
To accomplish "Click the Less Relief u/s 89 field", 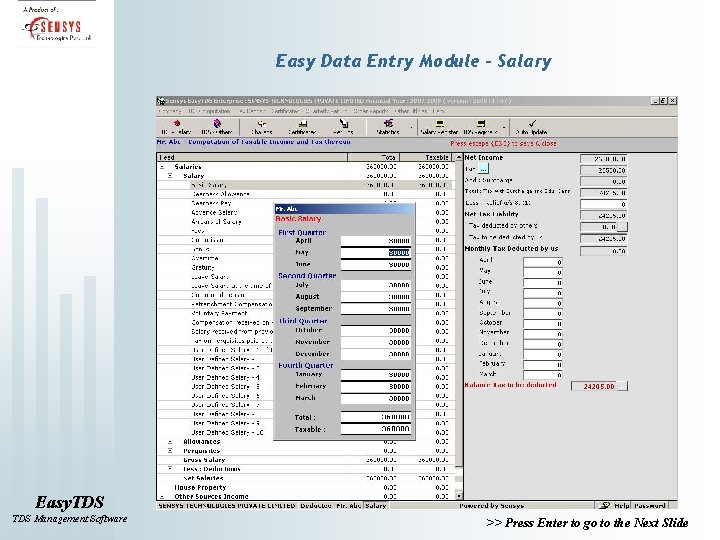I will pos(603,204).
